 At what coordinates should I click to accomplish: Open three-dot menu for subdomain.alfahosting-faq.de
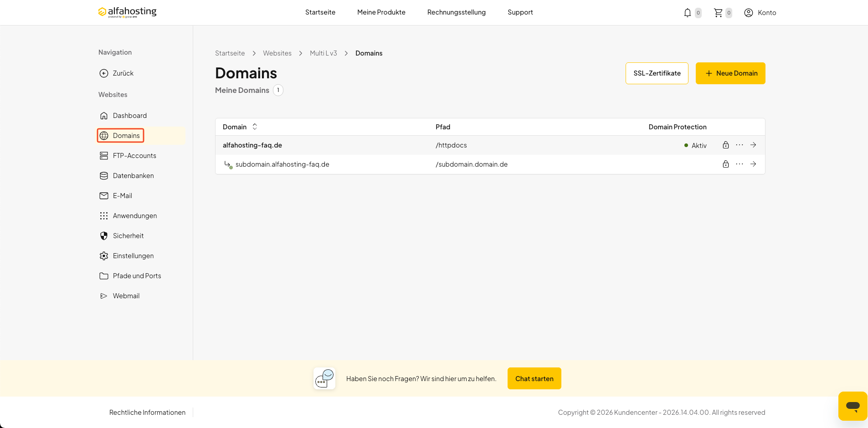coord(740,164)
